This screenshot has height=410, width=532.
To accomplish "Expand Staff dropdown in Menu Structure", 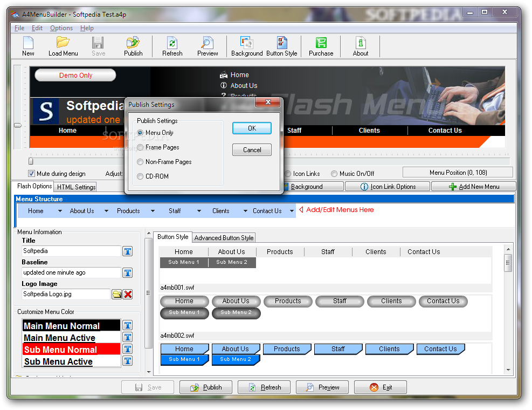I will coord(199,211).
